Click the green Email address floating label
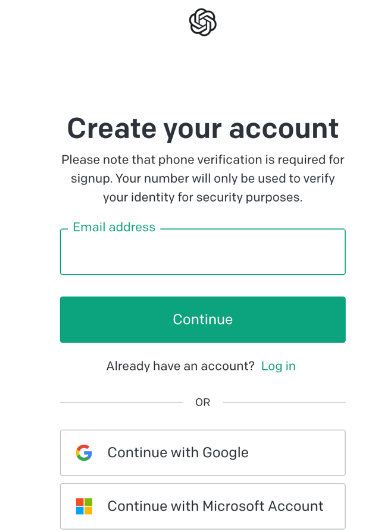This screenshot has width=376, height=532. pos(114,227)
